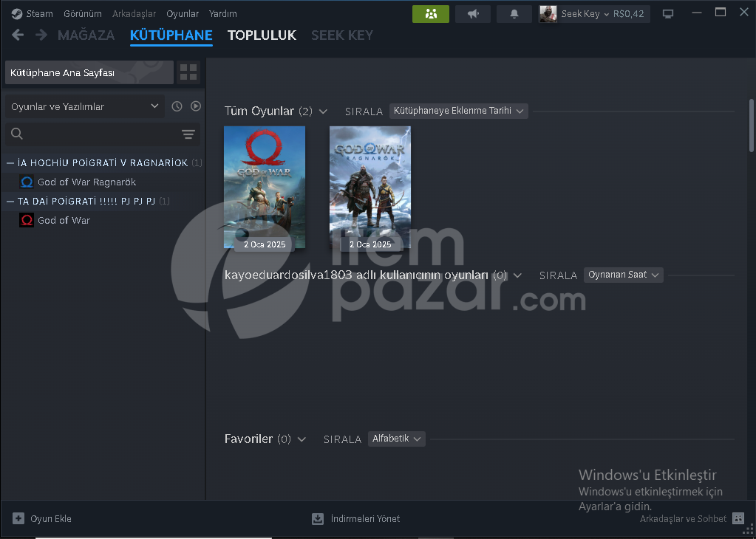This screenshot has width=756, height=539.
Task: Click the blue God of War Ragnarök list icon
Action: [x=27, y=182]
